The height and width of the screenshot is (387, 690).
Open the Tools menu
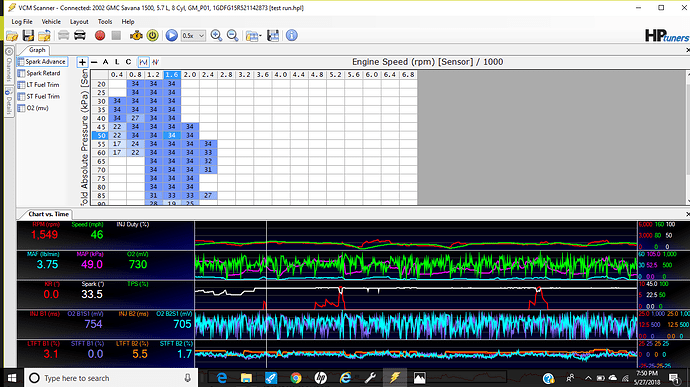pos(105,22)
